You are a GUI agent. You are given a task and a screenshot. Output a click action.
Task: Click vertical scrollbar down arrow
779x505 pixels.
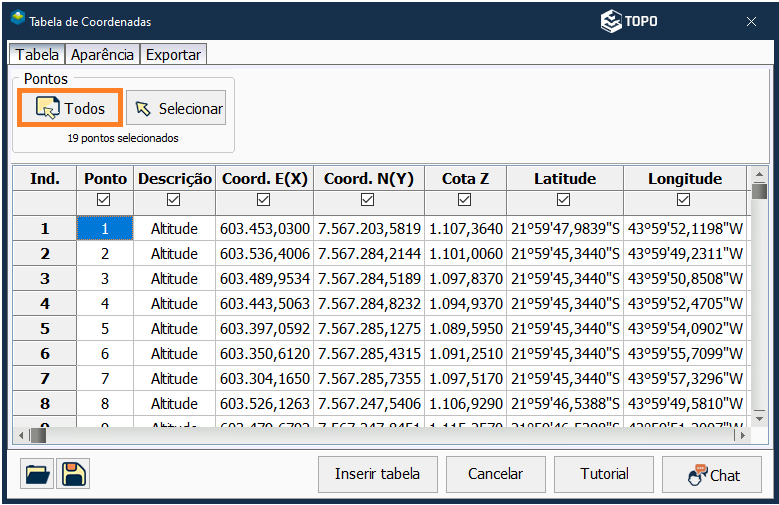(x=759, y=417)
